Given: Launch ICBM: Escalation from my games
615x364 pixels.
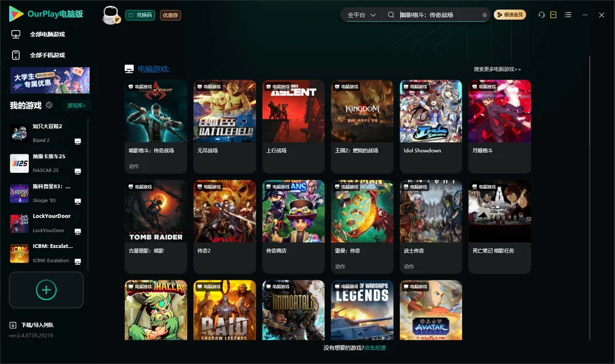Looking at the screenshot, I should (x=46, y=253).
